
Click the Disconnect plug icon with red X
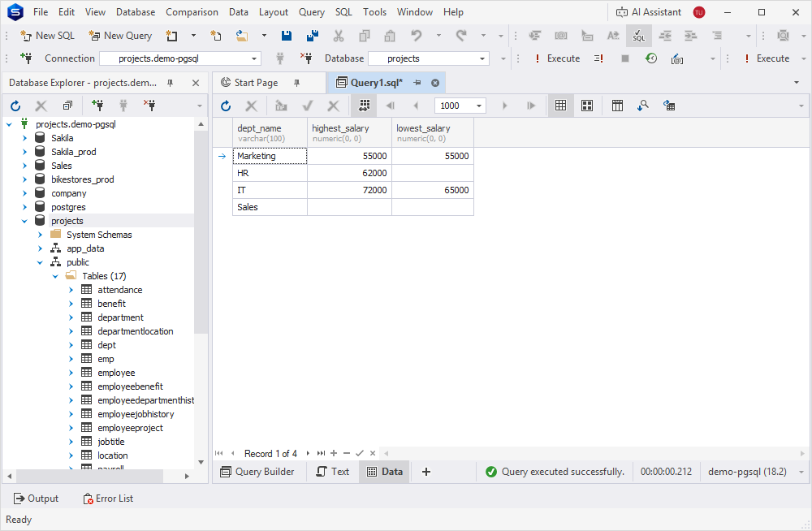pos(305,58)
